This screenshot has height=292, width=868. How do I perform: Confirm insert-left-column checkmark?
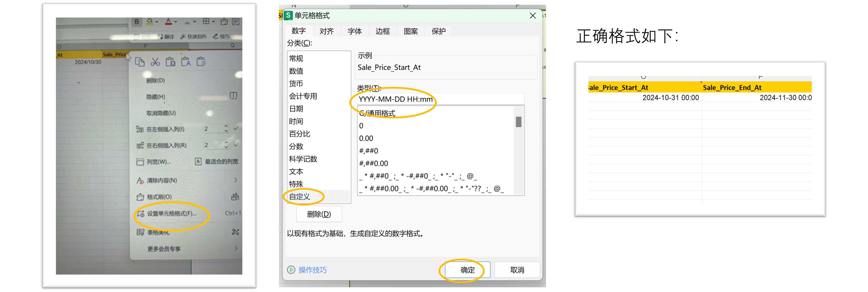tap(236, 129)
